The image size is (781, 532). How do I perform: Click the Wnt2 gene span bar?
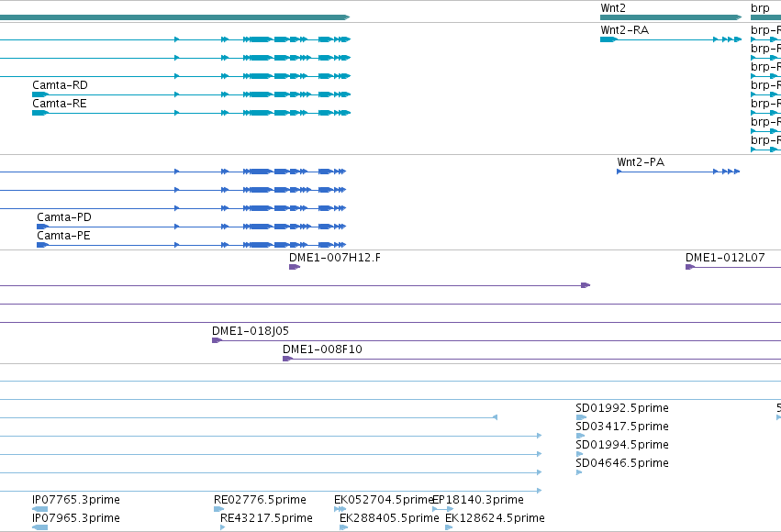(671, 17)
